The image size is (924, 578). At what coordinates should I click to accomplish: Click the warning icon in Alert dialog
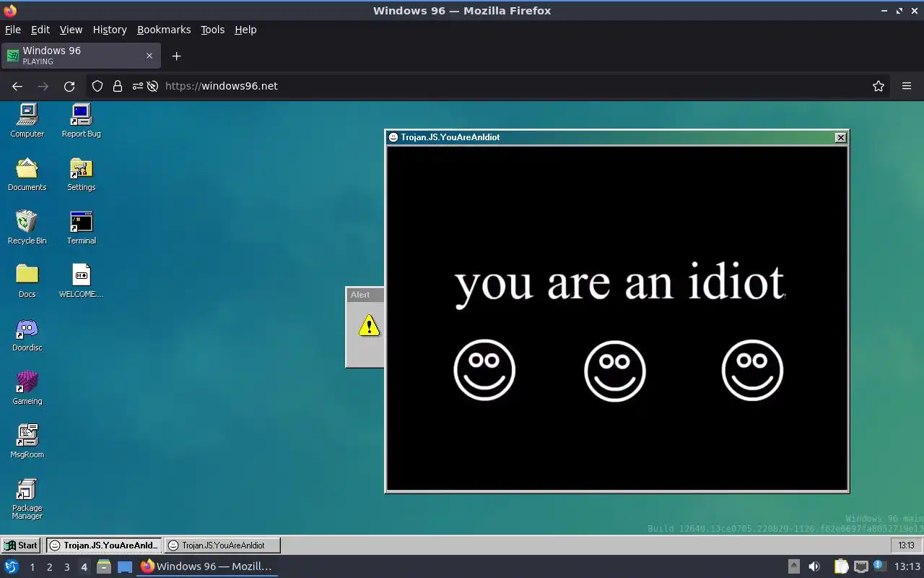(x=369, y=326)
